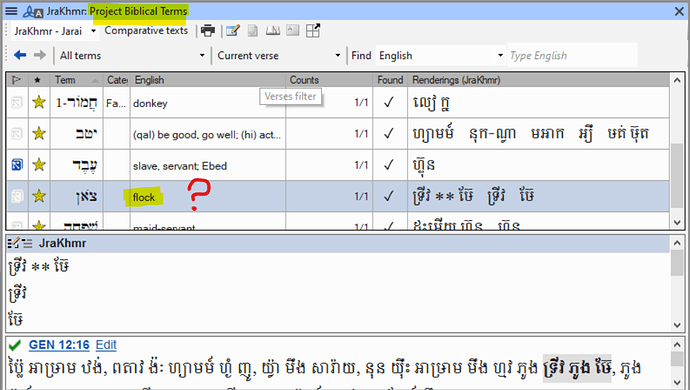
Task: Click the star column header
Action: coord(38,80)
